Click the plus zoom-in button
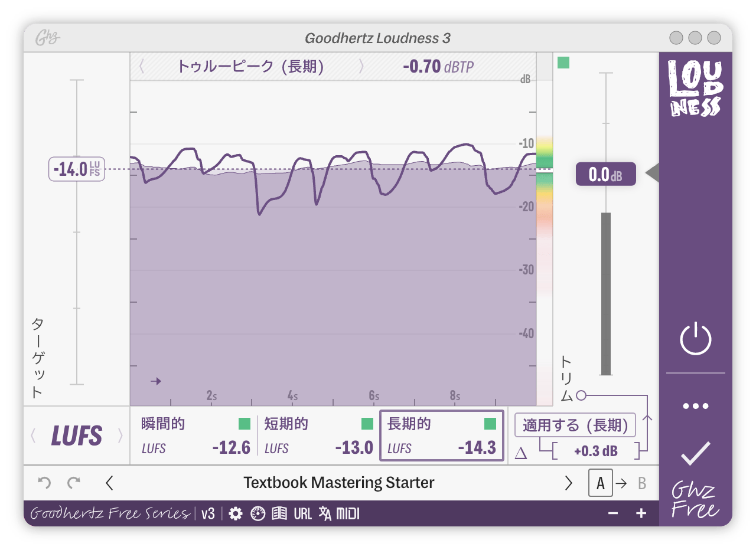 (x=641, y=514)
